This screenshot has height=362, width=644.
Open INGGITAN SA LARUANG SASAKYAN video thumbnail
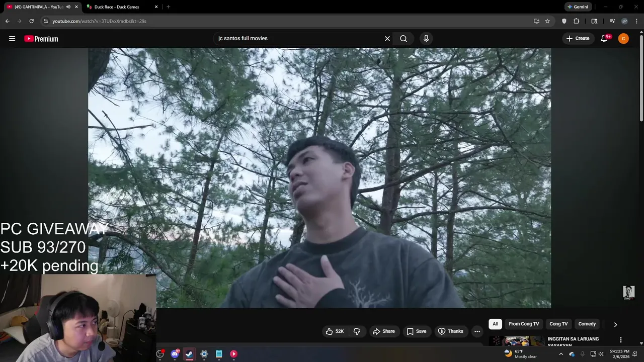[517, 341]
